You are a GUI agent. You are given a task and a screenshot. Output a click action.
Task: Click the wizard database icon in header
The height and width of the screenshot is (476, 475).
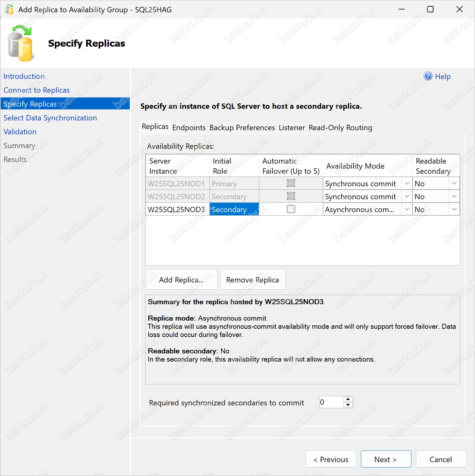[x=20, y=44]
